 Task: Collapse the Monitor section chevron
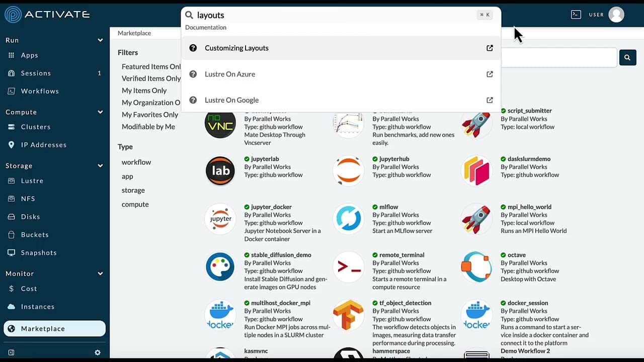coord(100,274)
